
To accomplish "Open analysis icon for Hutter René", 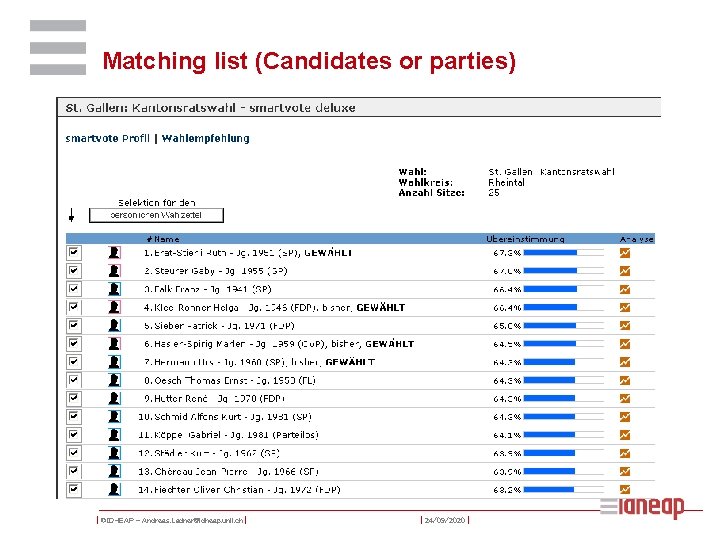I will 625,398.
